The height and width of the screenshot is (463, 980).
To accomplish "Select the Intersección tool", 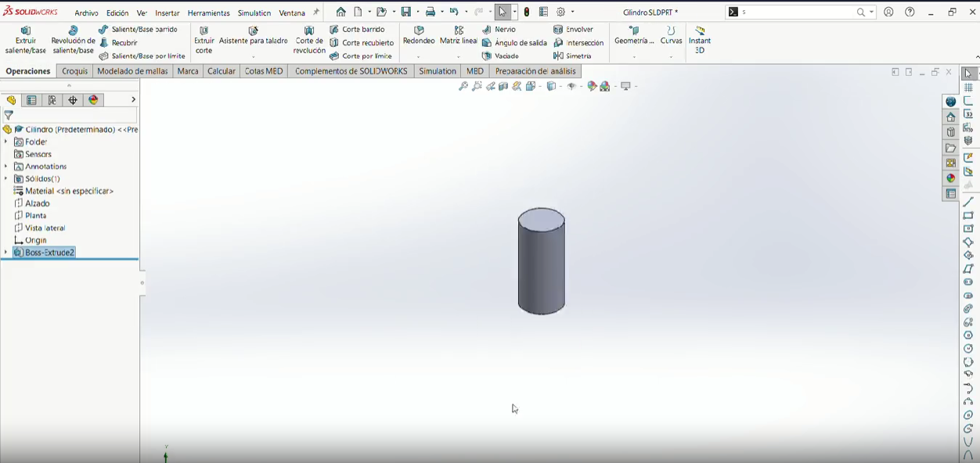I will tap(578, 43).
